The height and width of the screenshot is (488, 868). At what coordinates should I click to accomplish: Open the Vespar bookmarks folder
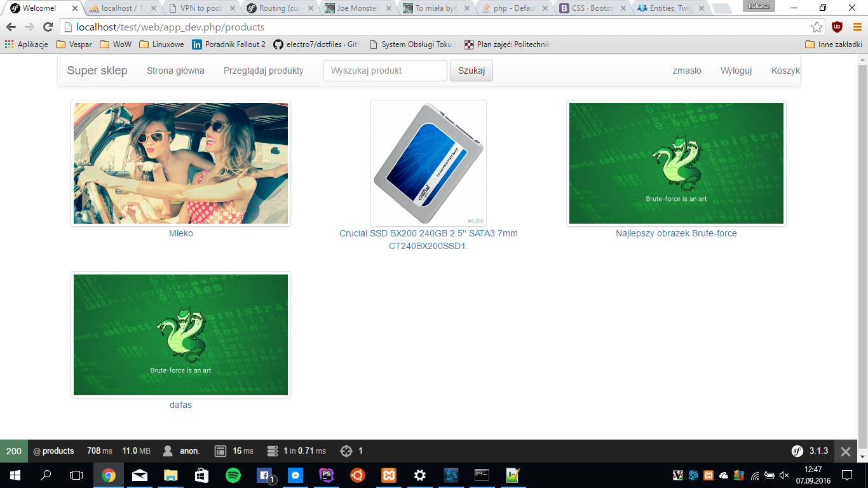(x=74, y=44)
